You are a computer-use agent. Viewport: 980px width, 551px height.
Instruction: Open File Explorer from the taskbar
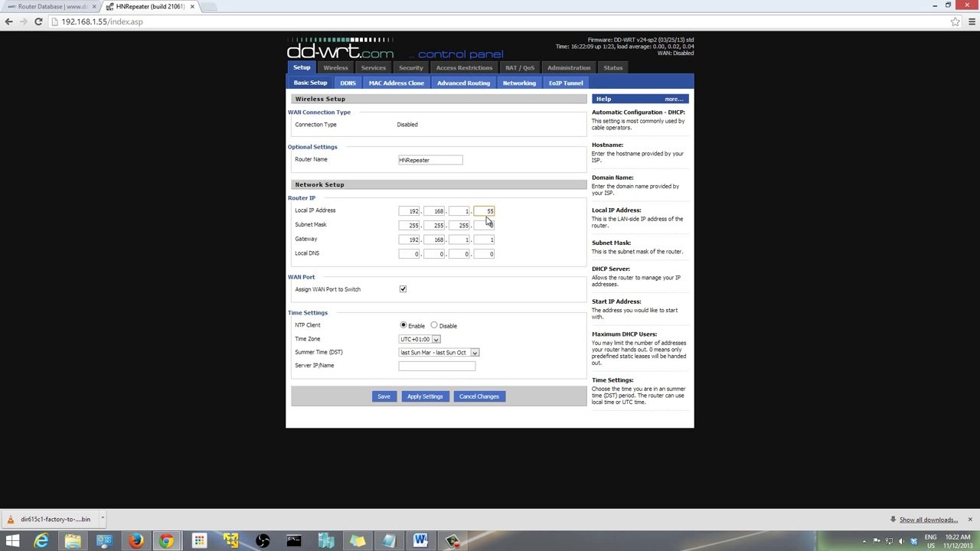(x=73, y=541)
